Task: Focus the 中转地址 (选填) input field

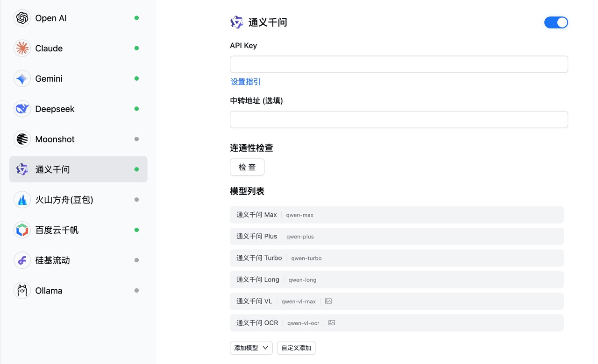Action: tap(399, 119)
